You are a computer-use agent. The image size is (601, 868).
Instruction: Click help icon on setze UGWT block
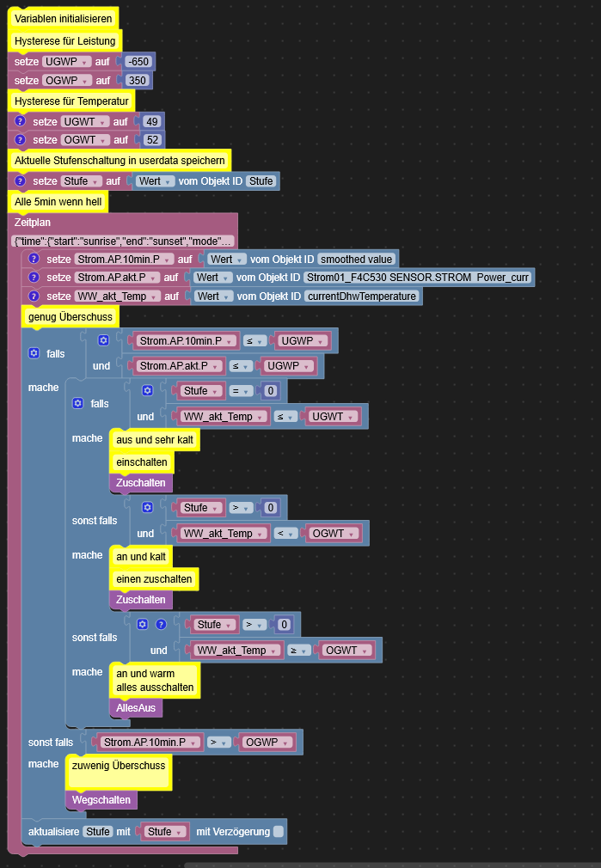point(21,122)
